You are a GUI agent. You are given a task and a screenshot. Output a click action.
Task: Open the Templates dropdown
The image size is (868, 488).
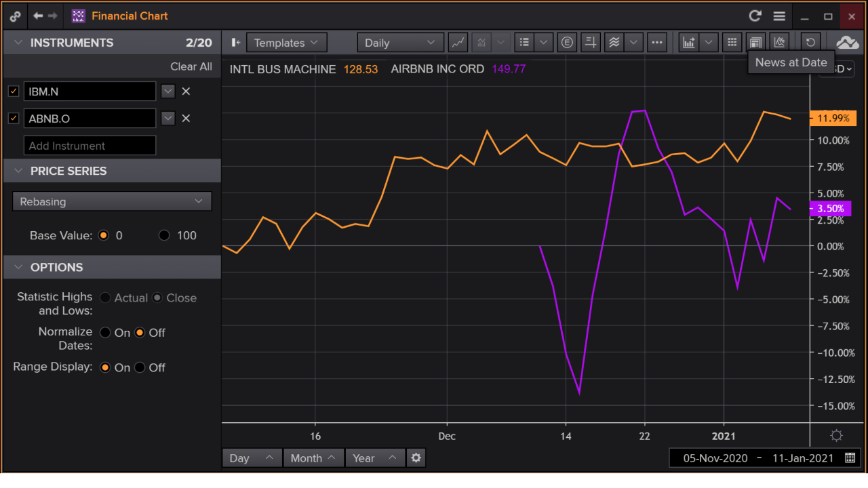pos(286,43)
